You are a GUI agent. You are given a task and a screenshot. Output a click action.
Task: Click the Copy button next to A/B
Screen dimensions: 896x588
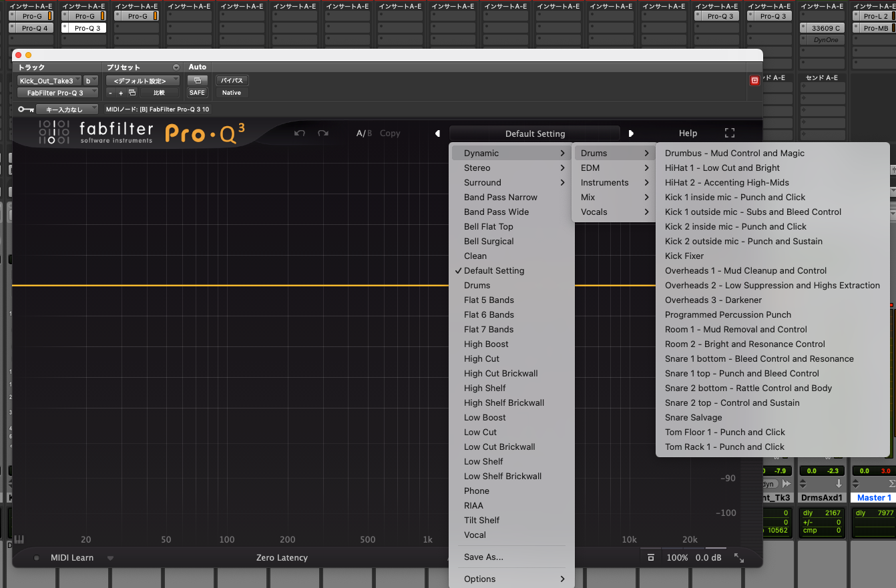click(390, 133)
